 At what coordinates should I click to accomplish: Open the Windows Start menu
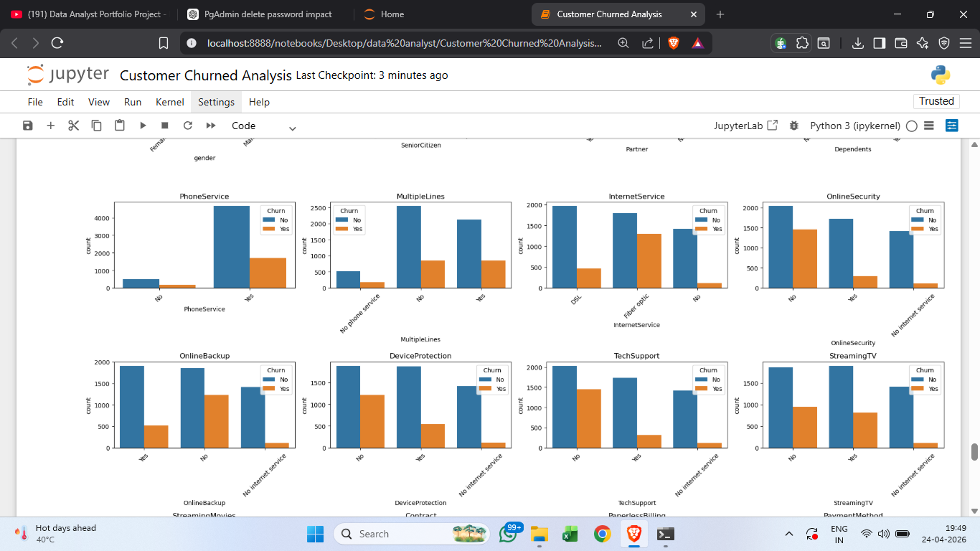tap(316, 534)
